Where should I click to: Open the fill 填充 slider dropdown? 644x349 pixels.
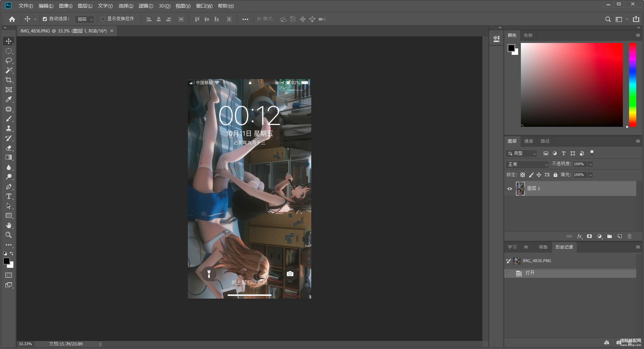(590, 175)
